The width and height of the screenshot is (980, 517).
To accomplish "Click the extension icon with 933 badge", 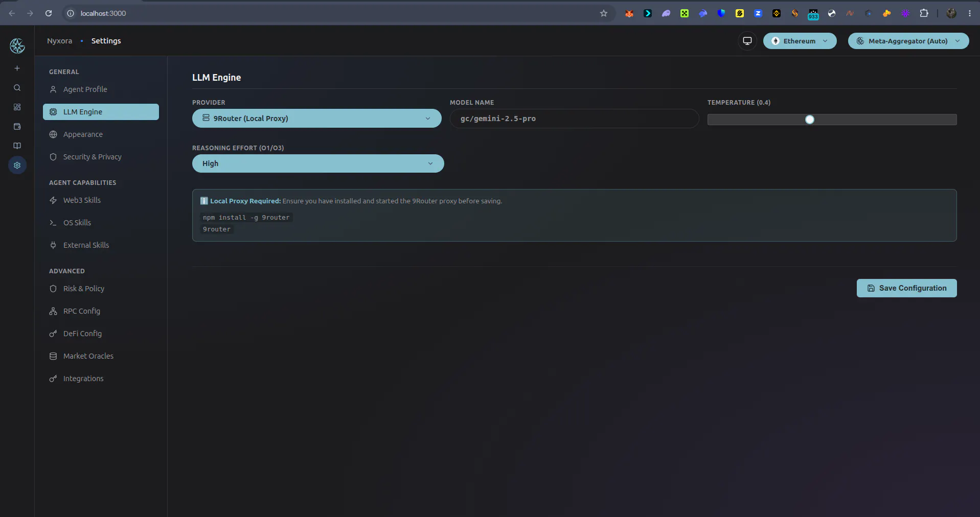I will tap(813, 14).
